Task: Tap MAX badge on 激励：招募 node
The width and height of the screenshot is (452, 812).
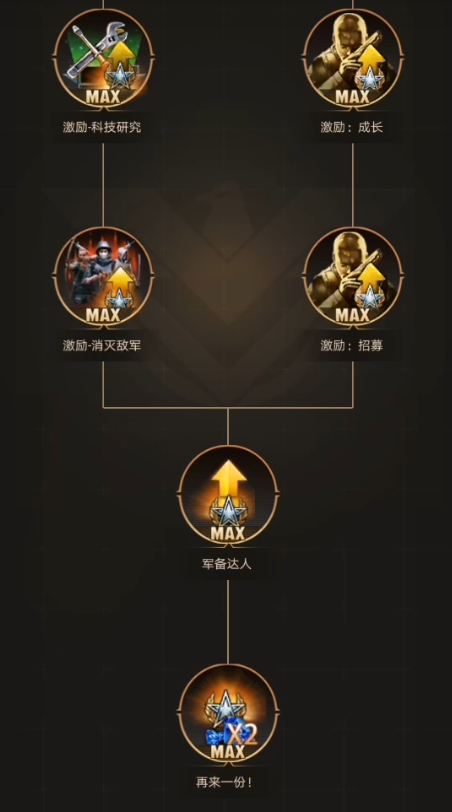Action: click(353, 315)
